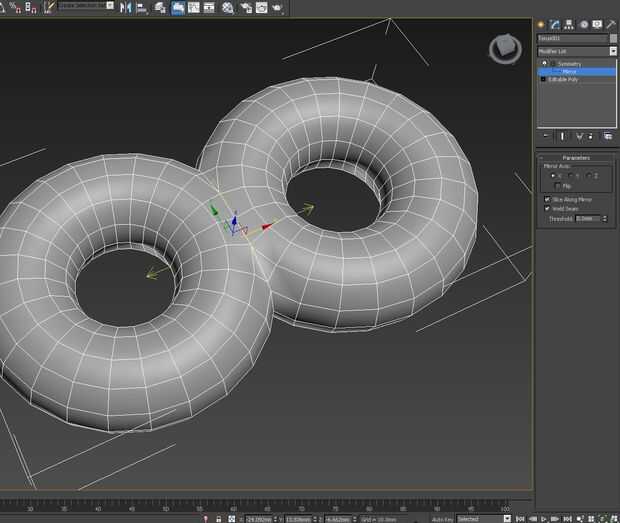
Task: Click the Auto Key button
Action: [441, 519]
